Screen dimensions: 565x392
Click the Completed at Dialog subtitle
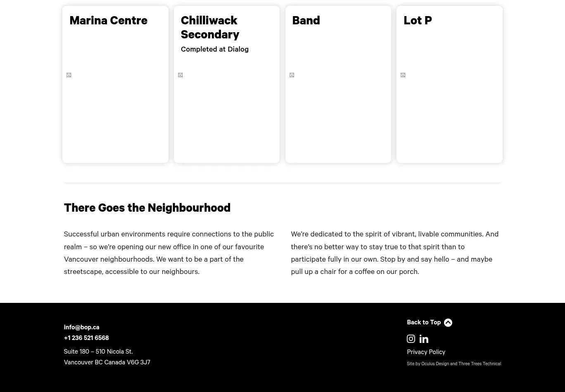[x=214, y=49]
